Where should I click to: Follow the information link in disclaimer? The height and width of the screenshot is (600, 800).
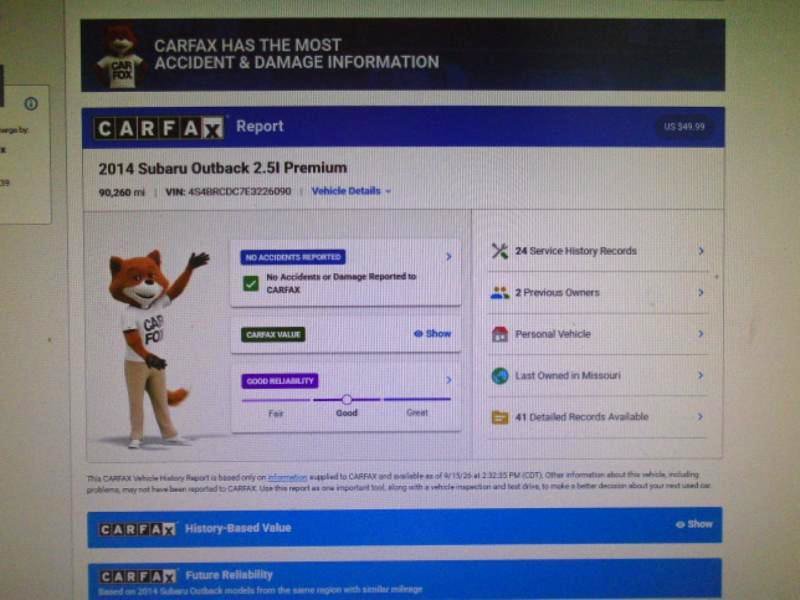click(287, 478)
